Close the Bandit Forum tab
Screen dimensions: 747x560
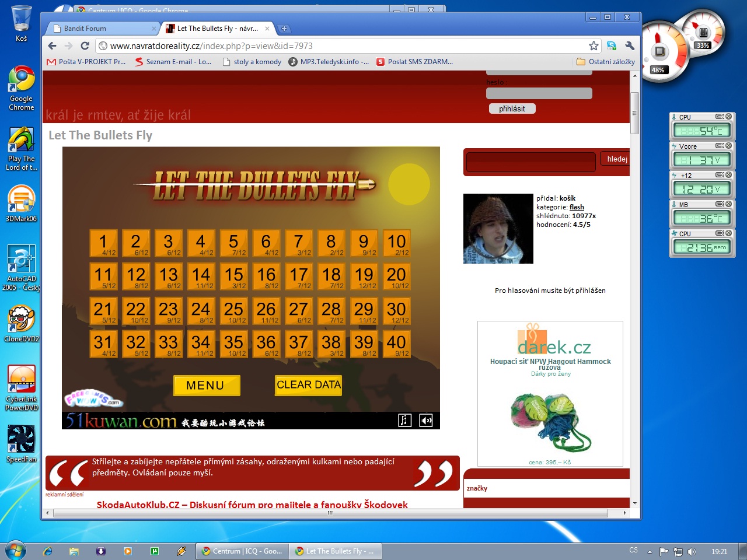pyautogui.click(x=154, y=29)
